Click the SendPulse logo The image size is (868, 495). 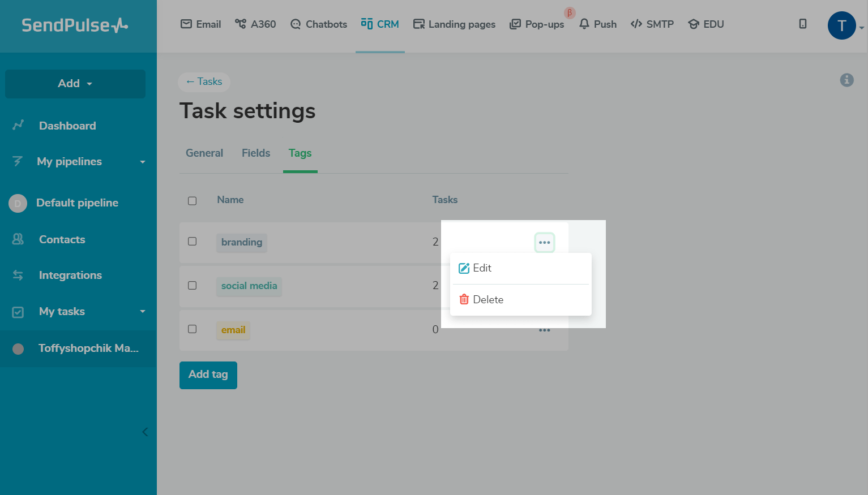point(75,25)
